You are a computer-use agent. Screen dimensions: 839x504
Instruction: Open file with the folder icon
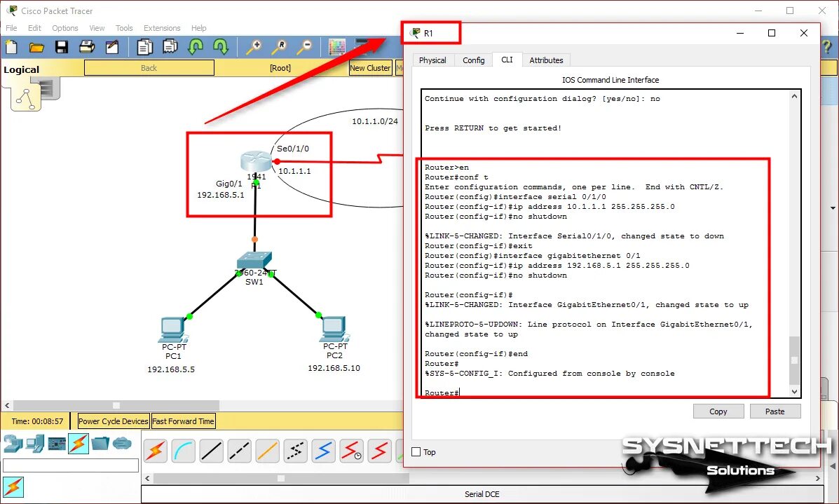pos(36,48)
